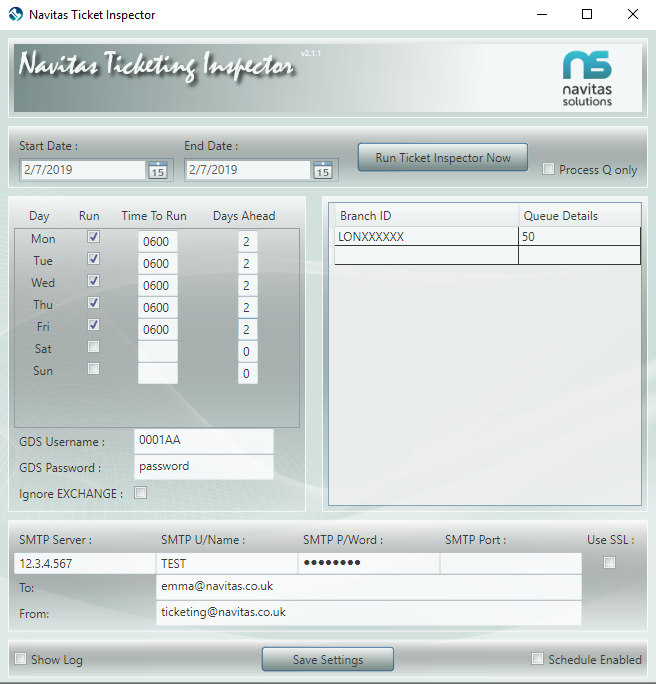Click the empty new Branch ID cell
Screen dimensions: 656x684
(427, 255)
